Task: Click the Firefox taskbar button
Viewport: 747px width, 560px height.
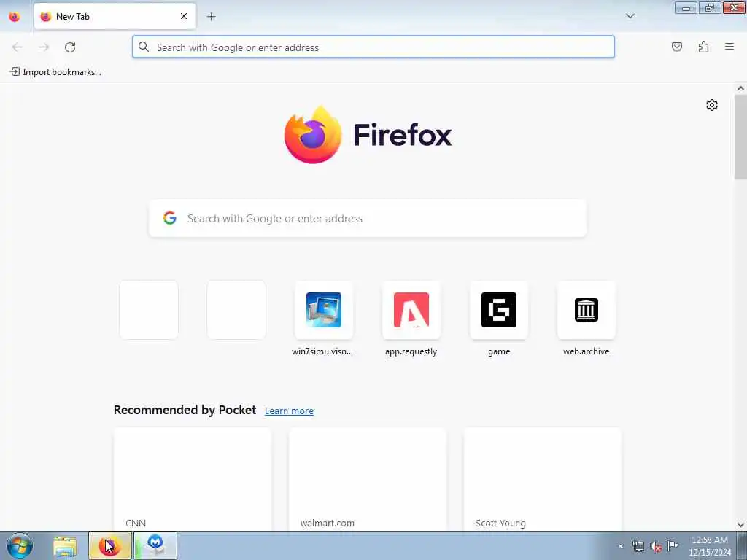Action: point(109,546)
